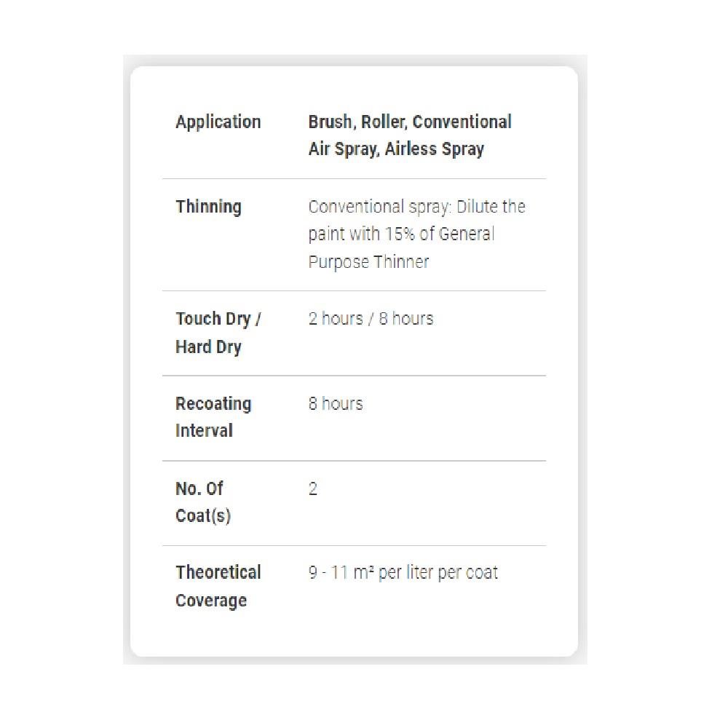Click the "8 hours" recoating interval value
The height and width of the screenshot is (728, 728).
point(336,404)
